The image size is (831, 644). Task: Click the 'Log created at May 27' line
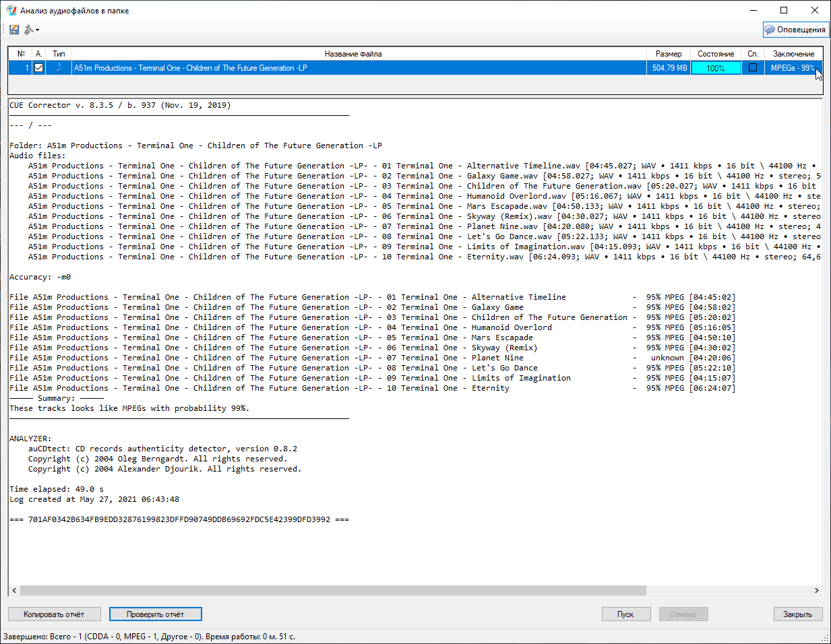click(94, 499)
